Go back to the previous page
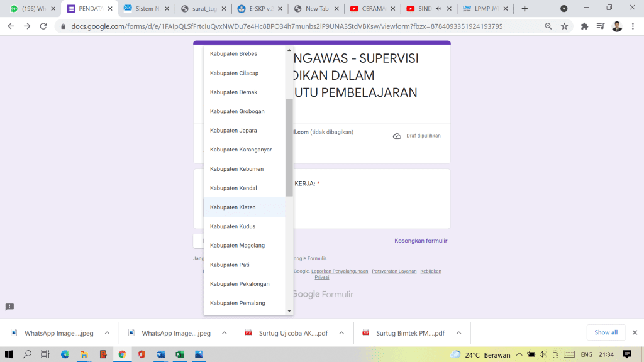This screenshot has height=362, width=644. coord(10,26)
